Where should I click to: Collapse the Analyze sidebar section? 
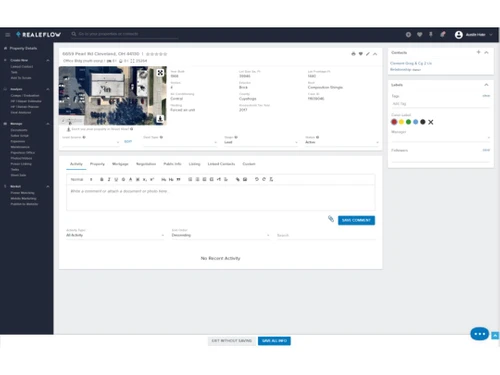click(48, 89)
